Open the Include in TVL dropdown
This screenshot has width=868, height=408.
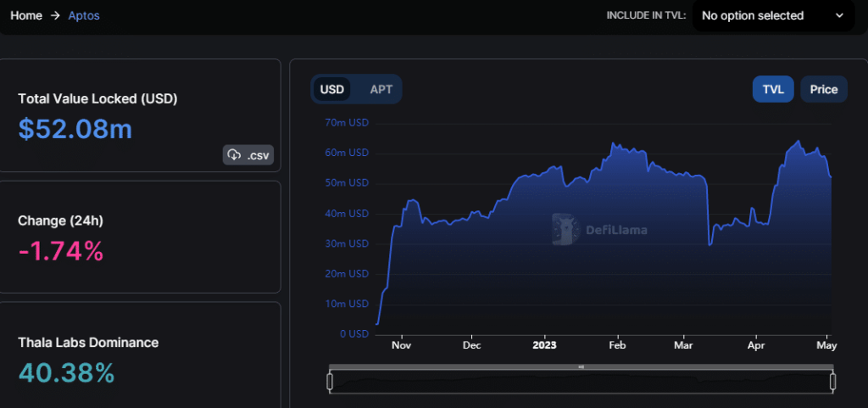click(771, 15)
